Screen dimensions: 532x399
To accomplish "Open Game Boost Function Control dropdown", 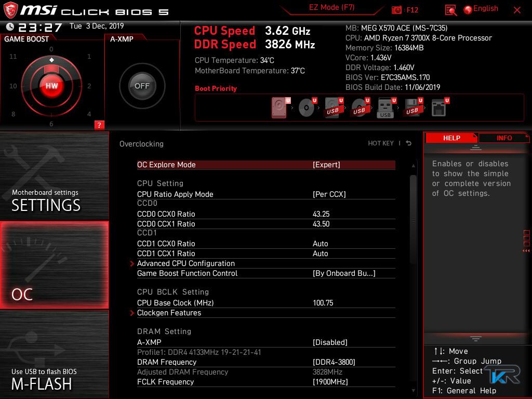I will [266, 273].
